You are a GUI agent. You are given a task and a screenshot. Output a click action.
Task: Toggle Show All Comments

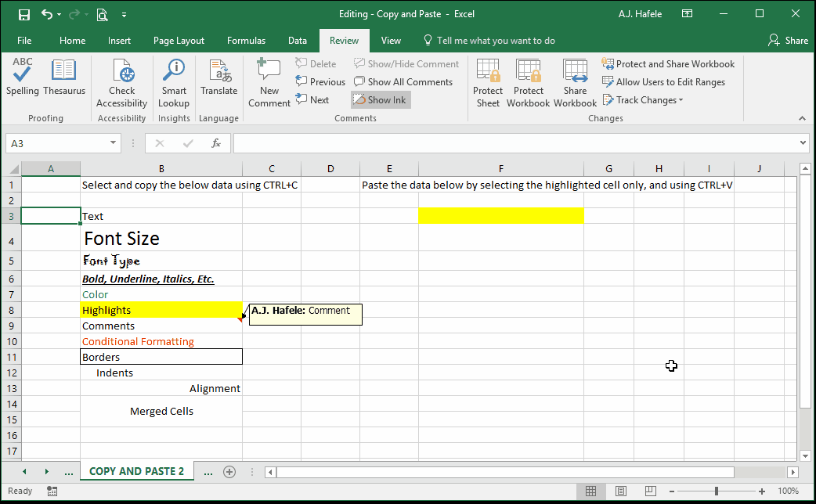pos(403,81)
